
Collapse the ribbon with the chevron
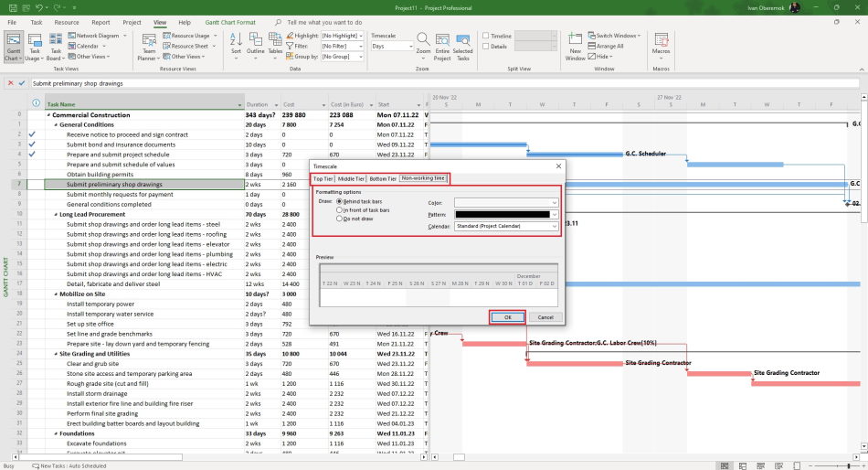pos(862,69)
